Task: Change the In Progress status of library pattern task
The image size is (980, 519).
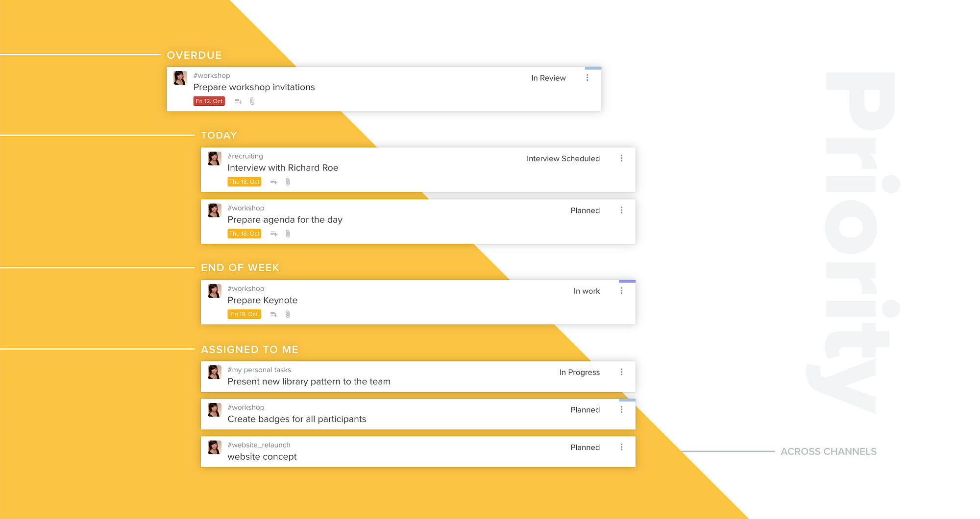Action: pyautogui.click(x=580, y=372)
